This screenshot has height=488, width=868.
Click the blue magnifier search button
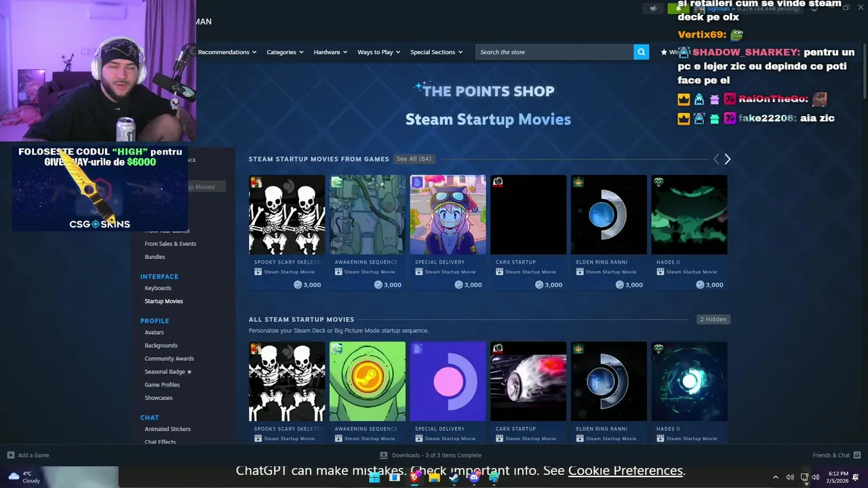pos(641,52)
